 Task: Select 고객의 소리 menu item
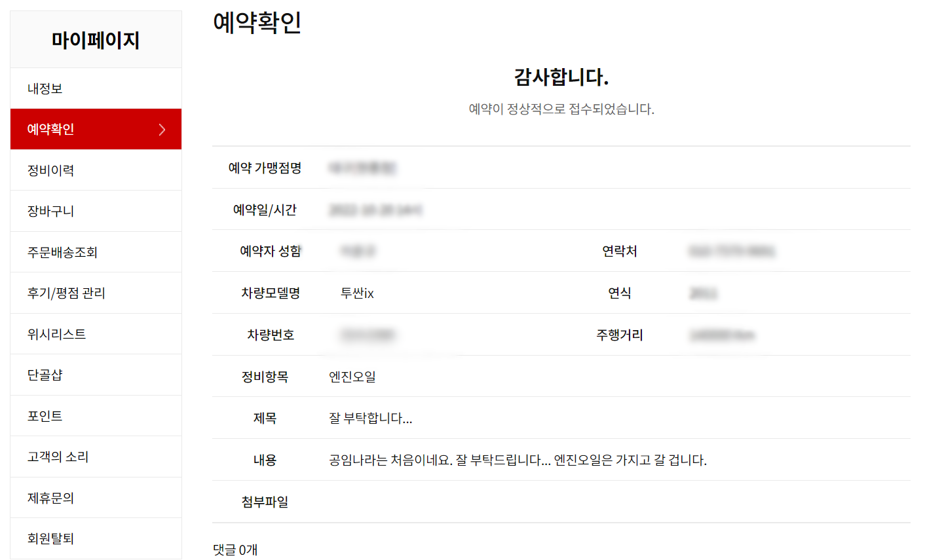(96, 457)
